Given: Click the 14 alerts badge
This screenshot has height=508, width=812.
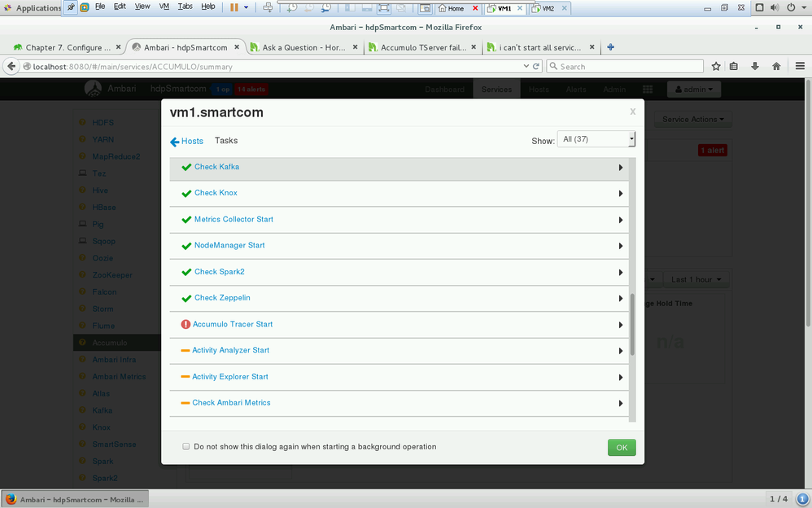Looking at the screenshot, I should (x=251, y=90).
